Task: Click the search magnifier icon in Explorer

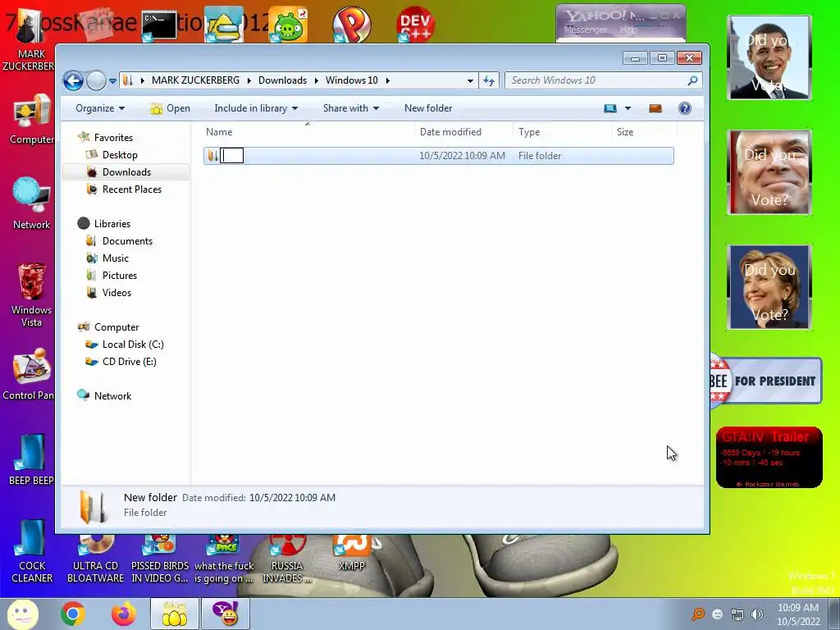Action: pyautogui.click(x=692, y=80)
